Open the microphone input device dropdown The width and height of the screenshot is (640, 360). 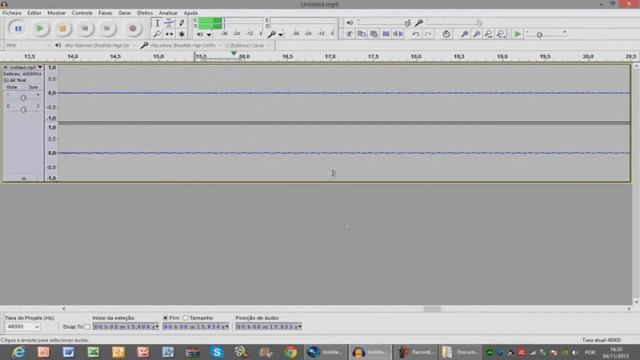point(186,45)
